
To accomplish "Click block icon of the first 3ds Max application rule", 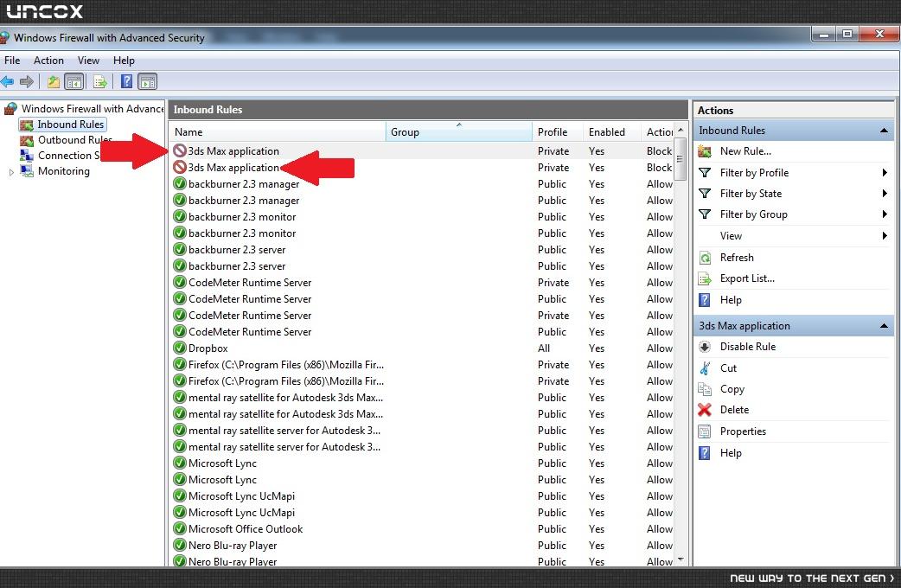I will coord(180,151).
